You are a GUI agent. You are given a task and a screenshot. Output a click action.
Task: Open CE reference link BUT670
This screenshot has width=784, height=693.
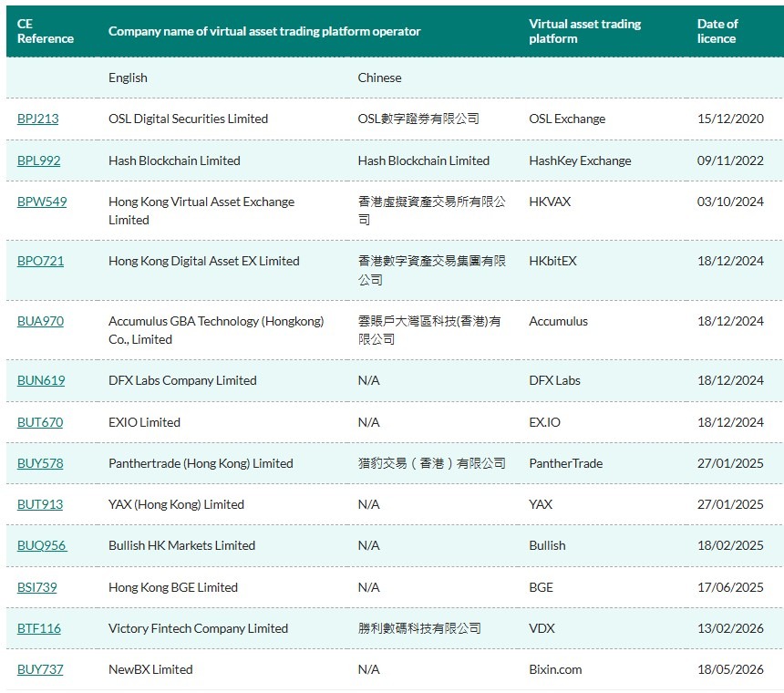point(40,422)
